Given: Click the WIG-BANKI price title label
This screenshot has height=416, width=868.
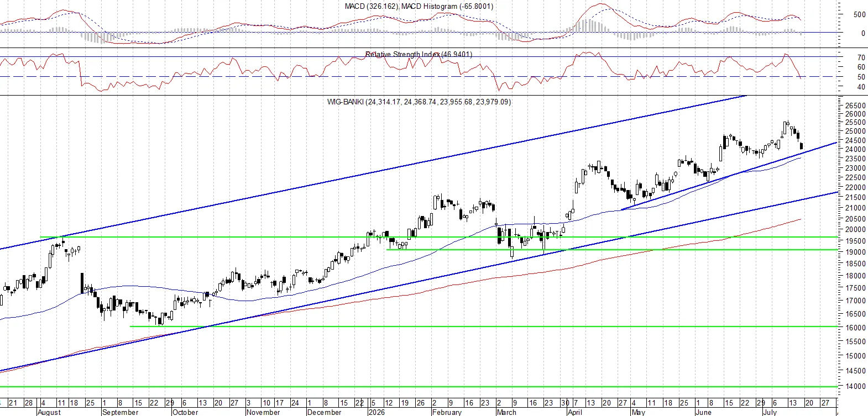Looking at the screenshot, I should pyautogui.click(x=419, y=102).
